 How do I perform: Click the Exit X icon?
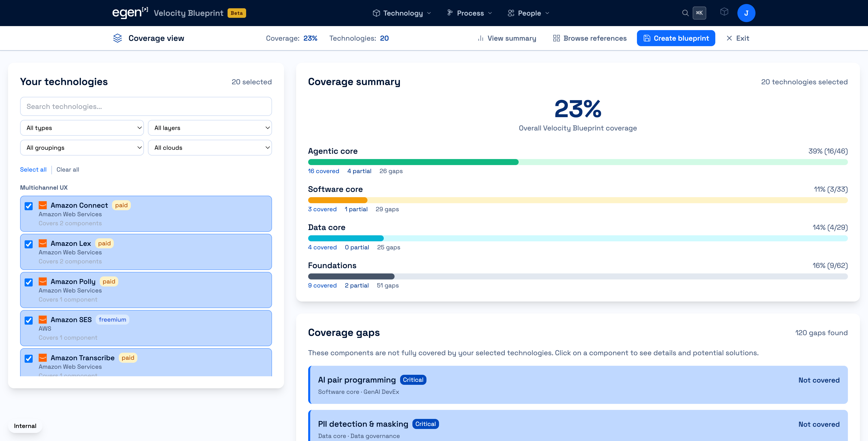(x=729, y=38)
